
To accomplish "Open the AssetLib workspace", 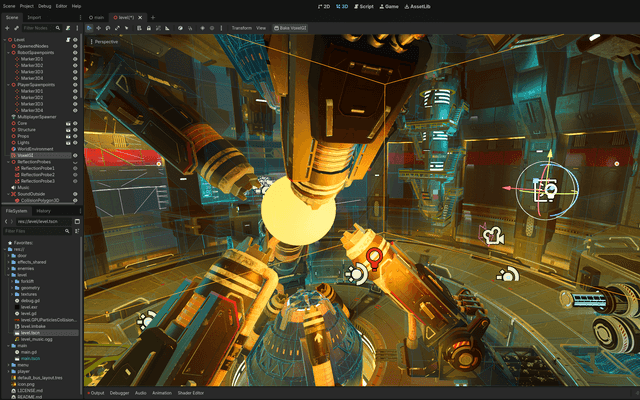I will (x=417, y=6).
